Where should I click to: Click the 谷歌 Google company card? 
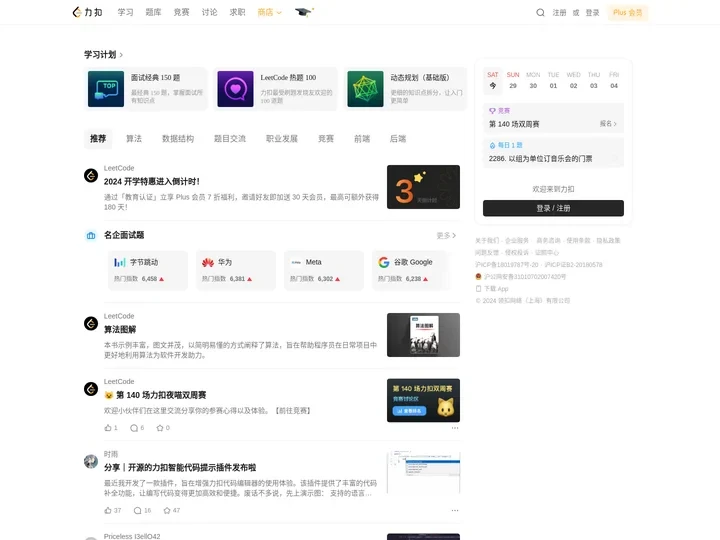point(411,270)
